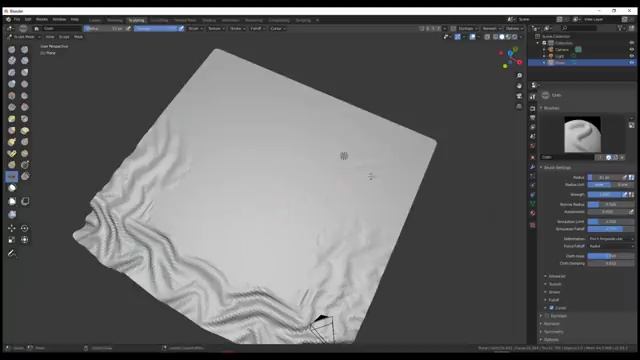
Task: Open the Options popover in header
Action: coord(514,29)
